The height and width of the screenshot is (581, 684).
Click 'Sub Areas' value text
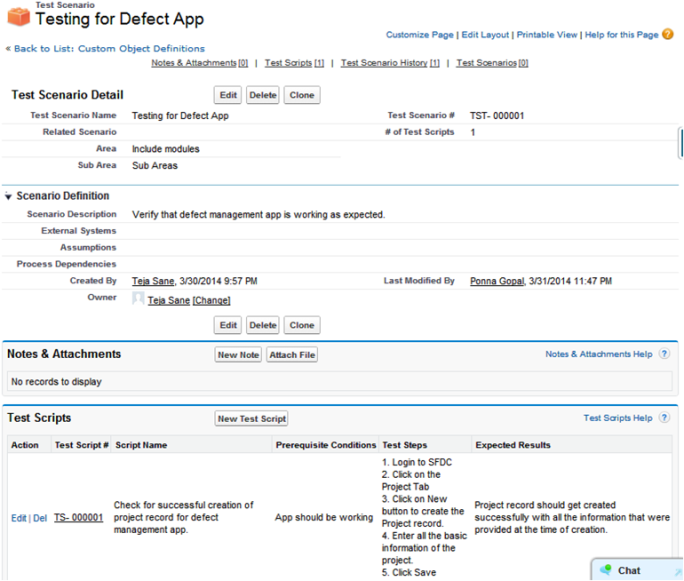click(x=155, y=165)
